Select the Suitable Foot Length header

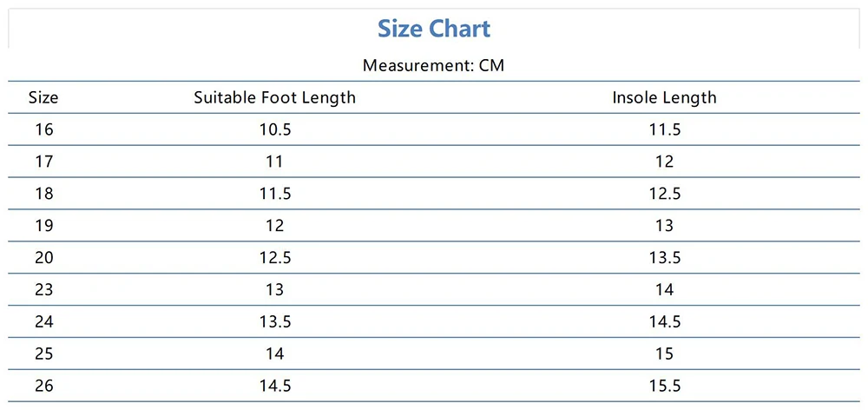[x=274, y=97]
